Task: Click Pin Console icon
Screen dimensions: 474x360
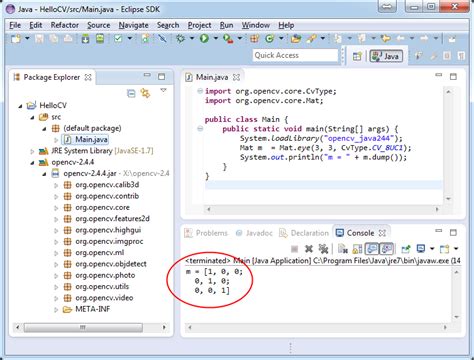Action: point(406,249)
